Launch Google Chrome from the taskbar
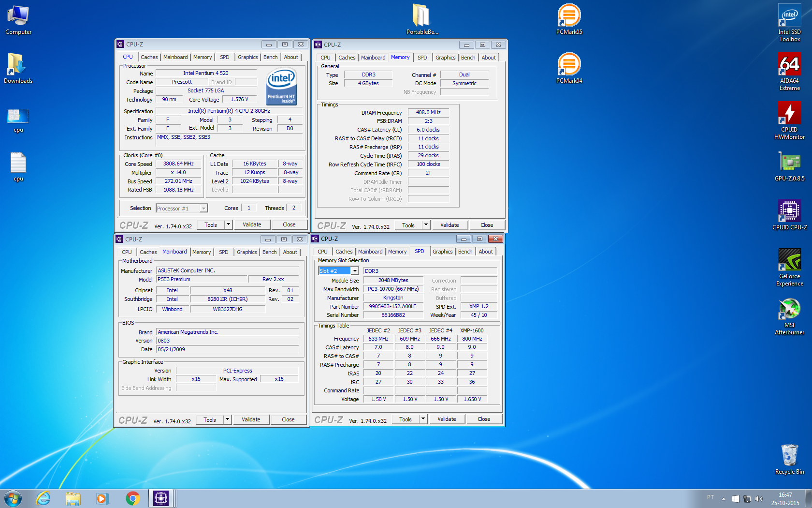The height and width of the screenshot is (508, 812). [x=132, y=498]
